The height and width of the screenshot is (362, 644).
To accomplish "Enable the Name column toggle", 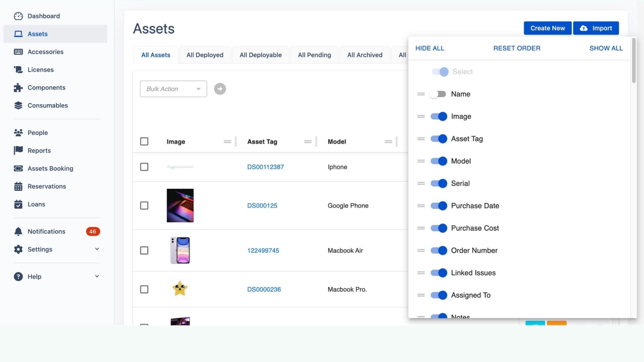I will point(438,94).
